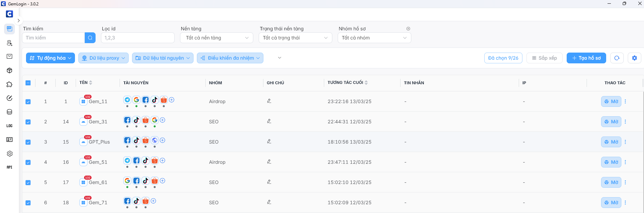
Task: Click edit note pencil for GPT_Plus
Action: (x=269, y=142)
